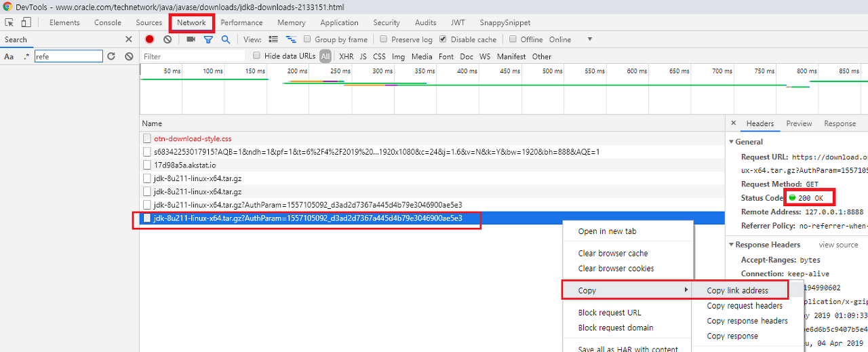Clear the network log
The width and height of the screenshot is (868, 352).
(x=167, y=39)
